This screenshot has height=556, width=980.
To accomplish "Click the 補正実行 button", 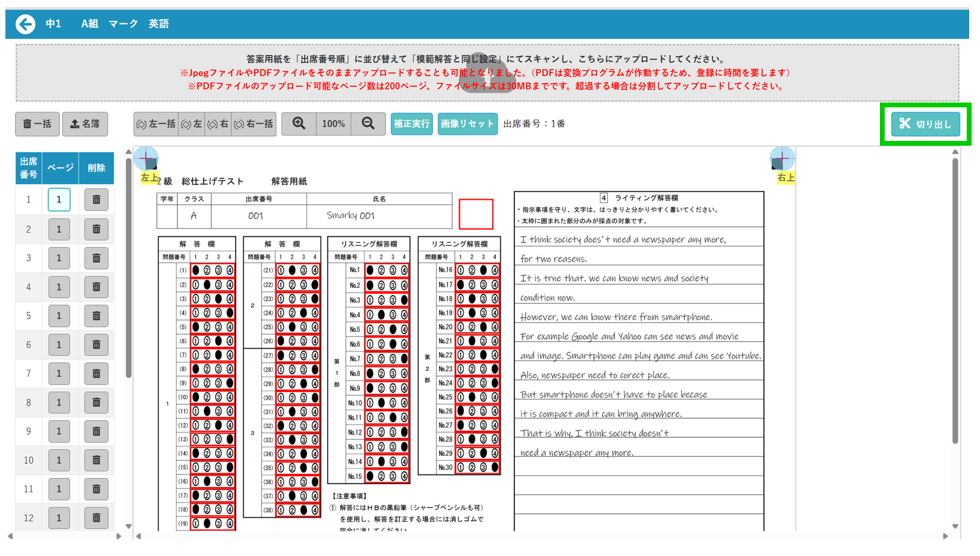I will (x=412, y=124).
